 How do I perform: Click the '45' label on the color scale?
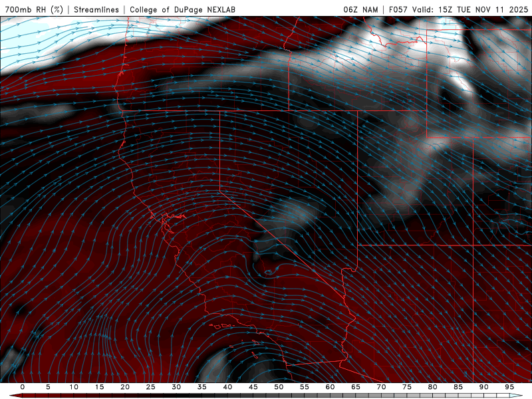253,387
